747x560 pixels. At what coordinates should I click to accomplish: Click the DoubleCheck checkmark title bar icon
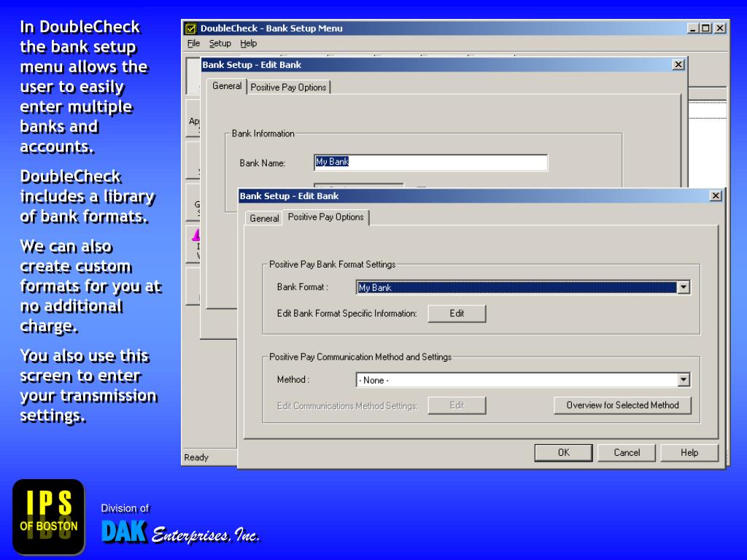[190, 28]
